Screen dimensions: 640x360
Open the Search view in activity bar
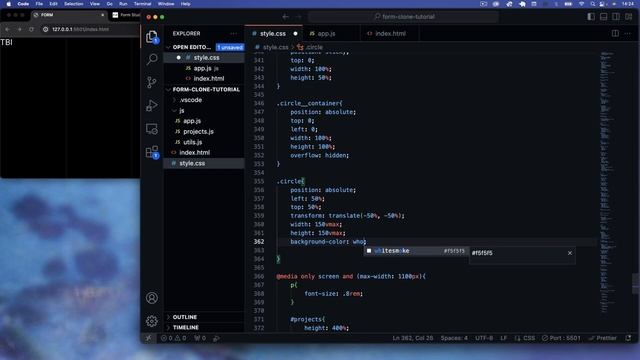click(x=152, y=59)
